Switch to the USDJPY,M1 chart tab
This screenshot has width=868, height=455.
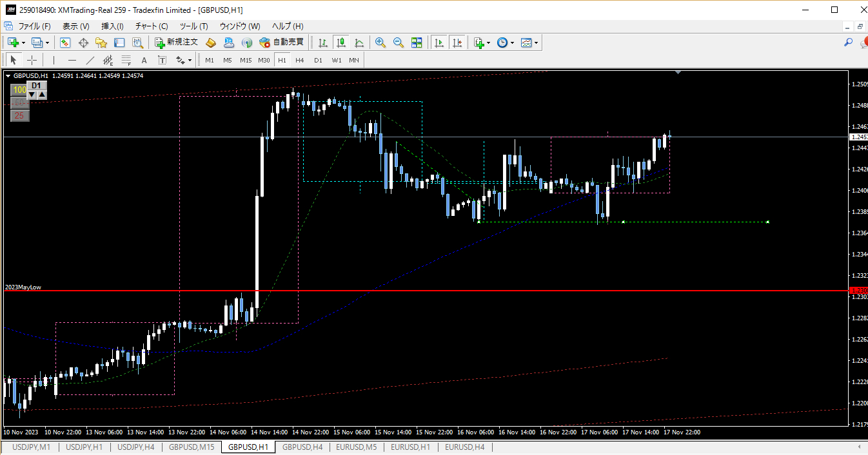32,447
